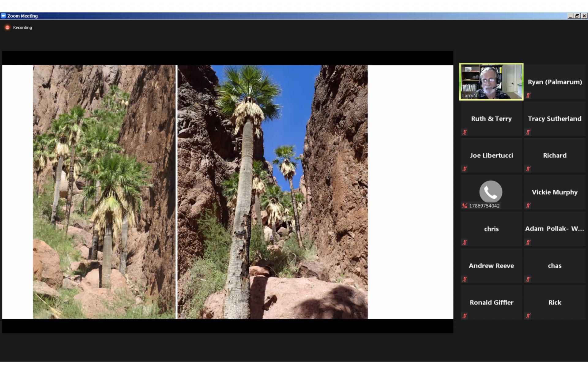Click muted mic icon on Ryan (Palmarum)
The height and width of the screenshot is (374, 588).
coord(528,95)
